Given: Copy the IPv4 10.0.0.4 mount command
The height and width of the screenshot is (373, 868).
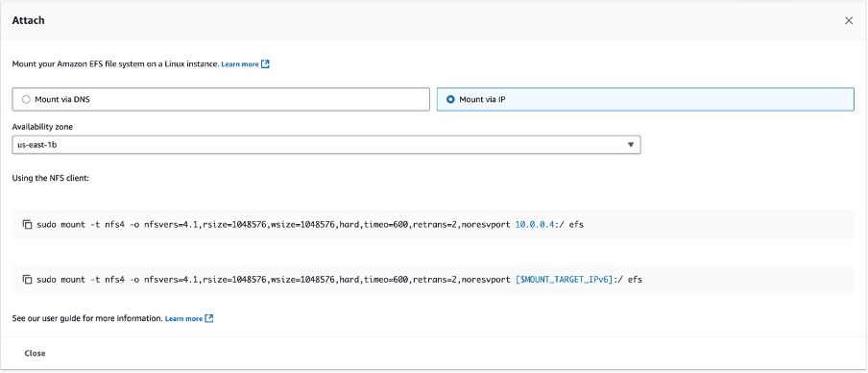Looking at the screenshot, I should coord(27,224).
